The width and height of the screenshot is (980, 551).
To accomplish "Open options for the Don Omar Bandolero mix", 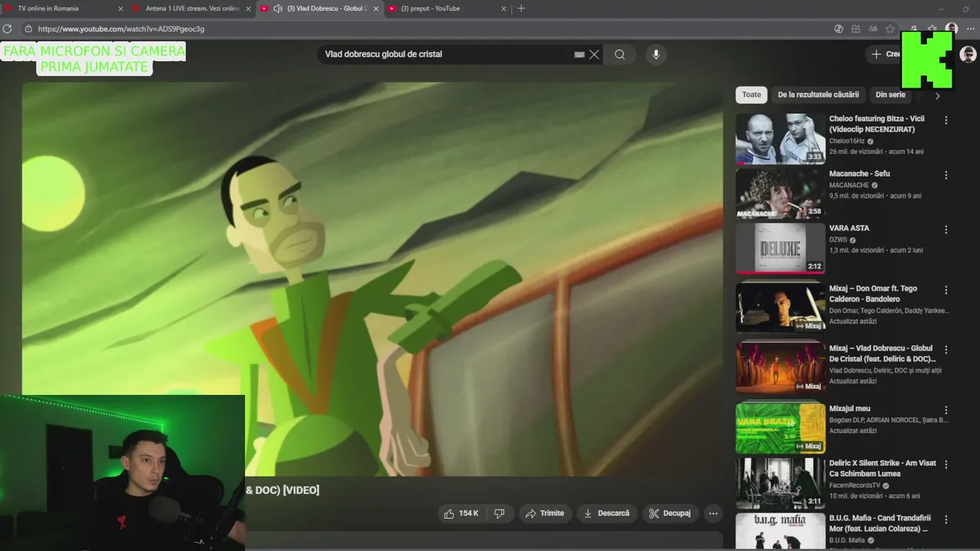I will [946, 290].
